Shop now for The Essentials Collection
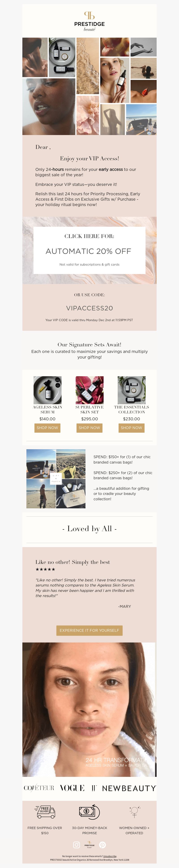This screenshot has width=179, height=868. point(132,428)
